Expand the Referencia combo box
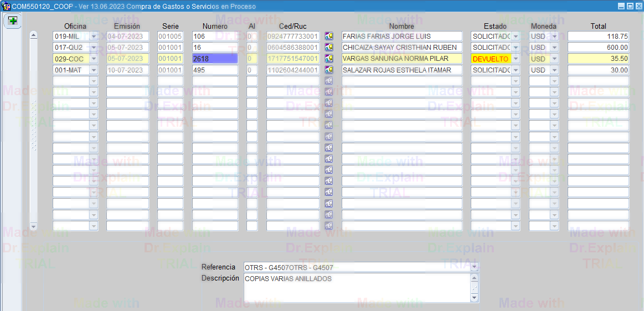 (474, 267)
